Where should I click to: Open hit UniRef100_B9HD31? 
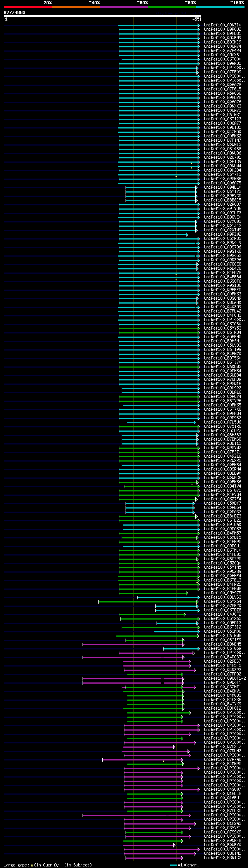[x=222, y=34]
